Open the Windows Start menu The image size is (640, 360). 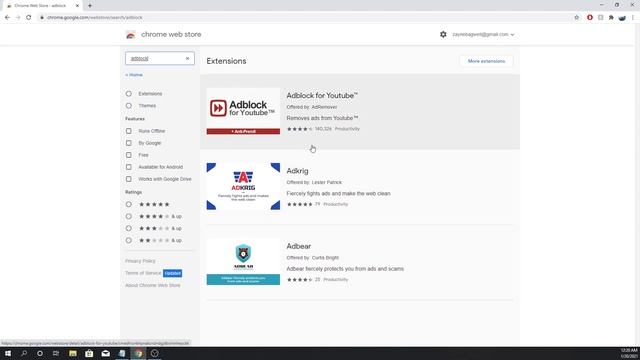pos(8,353)
